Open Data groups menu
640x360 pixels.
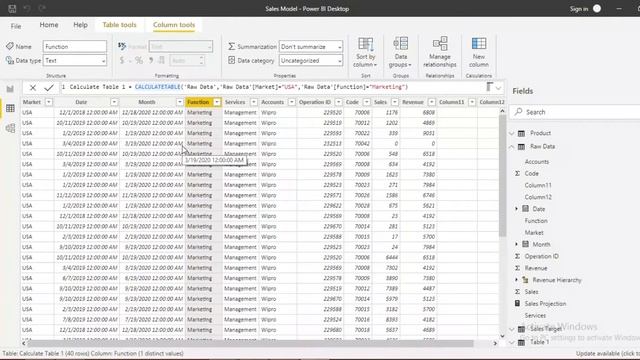point(400,52)
